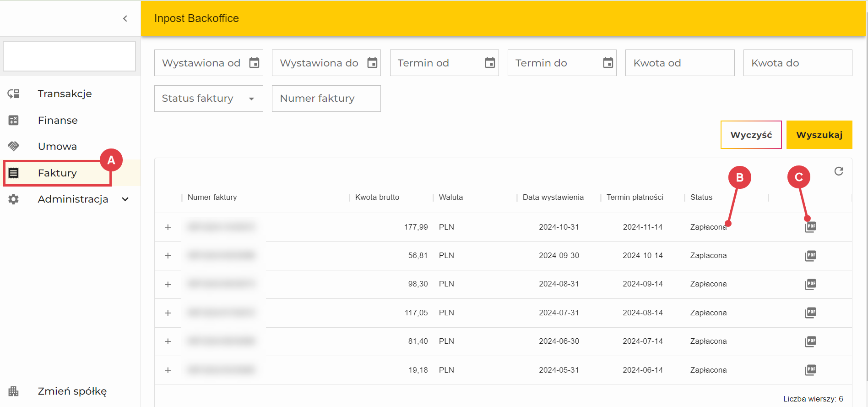
Task: Download PDF of invoice dated 2024-06-30
Action: click(810, 341)
